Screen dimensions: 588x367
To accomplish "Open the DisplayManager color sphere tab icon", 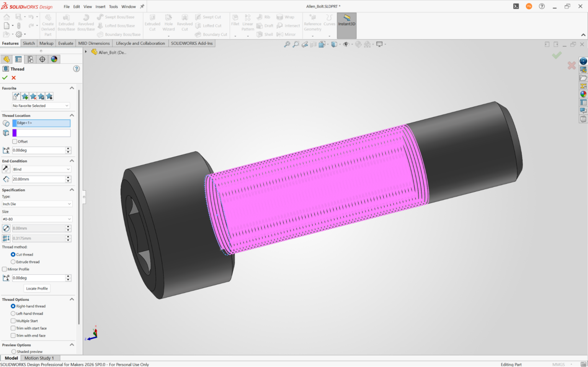I will [x=54, y=59].
